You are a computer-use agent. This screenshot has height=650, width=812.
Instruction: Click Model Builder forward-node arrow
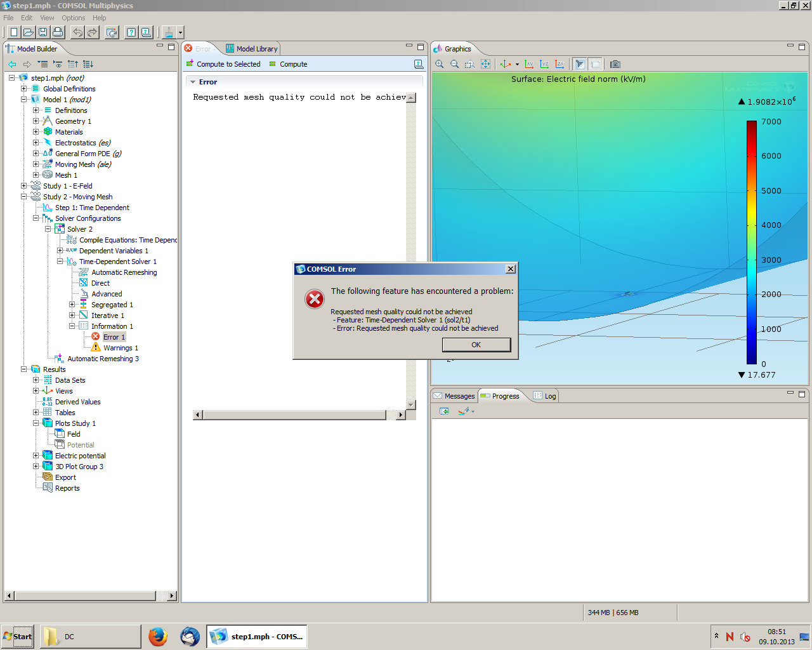coord(27,64)
